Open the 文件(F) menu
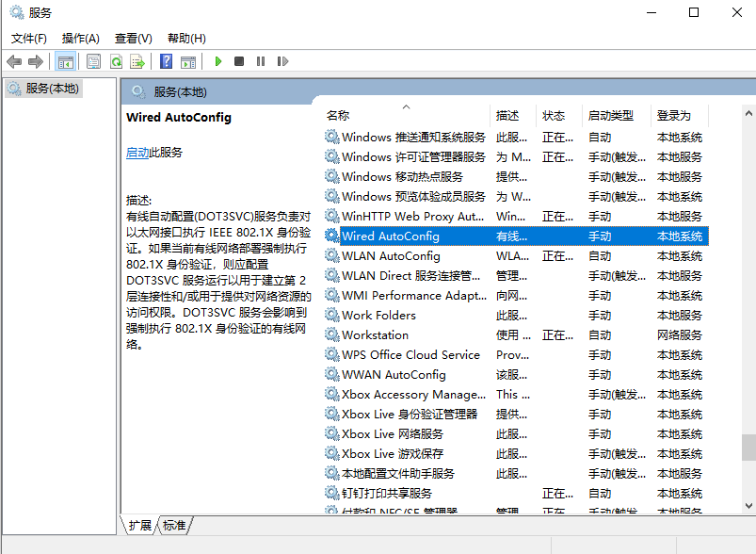 click(x=29, y=38)
